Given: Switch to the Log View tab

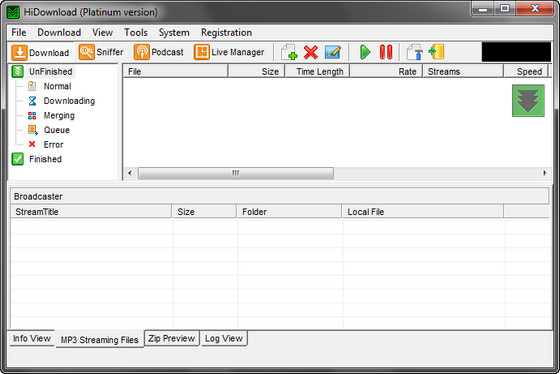Looking at the screenshot, I should click(x=224, y=338).
